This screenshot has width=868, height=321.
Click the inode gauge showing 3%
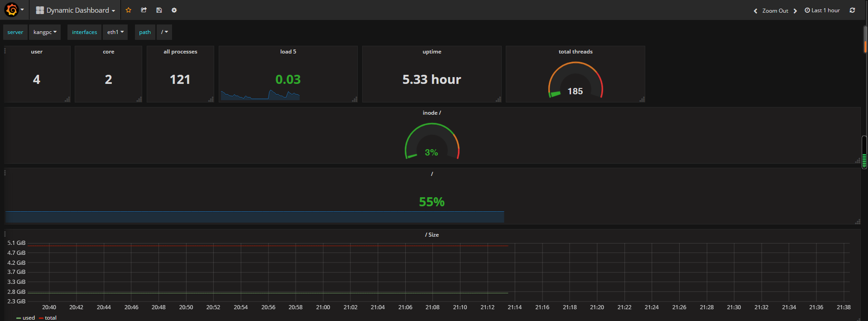[432, 141]
